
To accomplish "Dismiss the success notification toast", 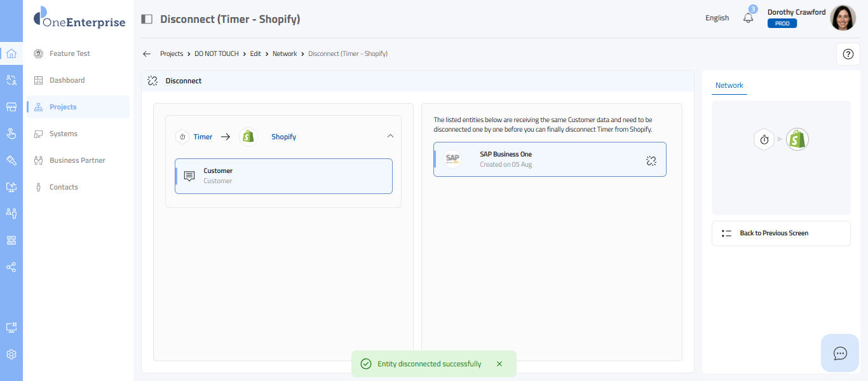I will coord(499,364).
